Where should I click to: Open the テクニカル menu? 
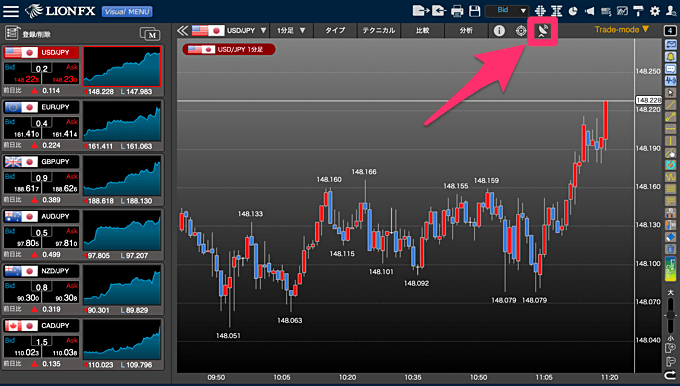(379, 30)
